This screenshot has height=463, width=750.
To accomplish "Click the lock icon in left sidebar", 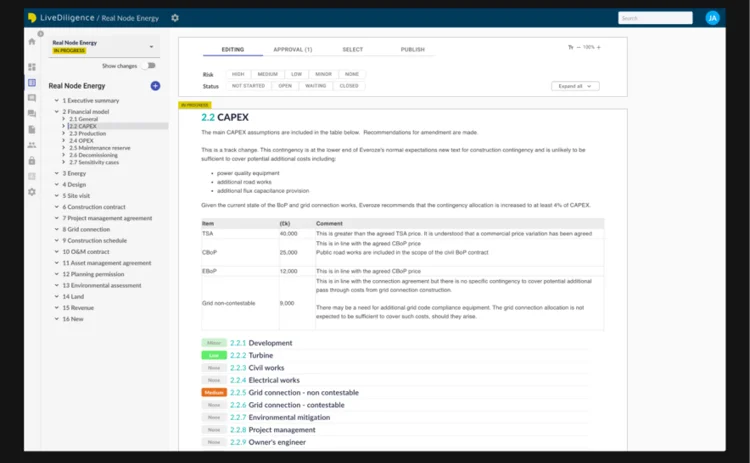I will point(32,160).
